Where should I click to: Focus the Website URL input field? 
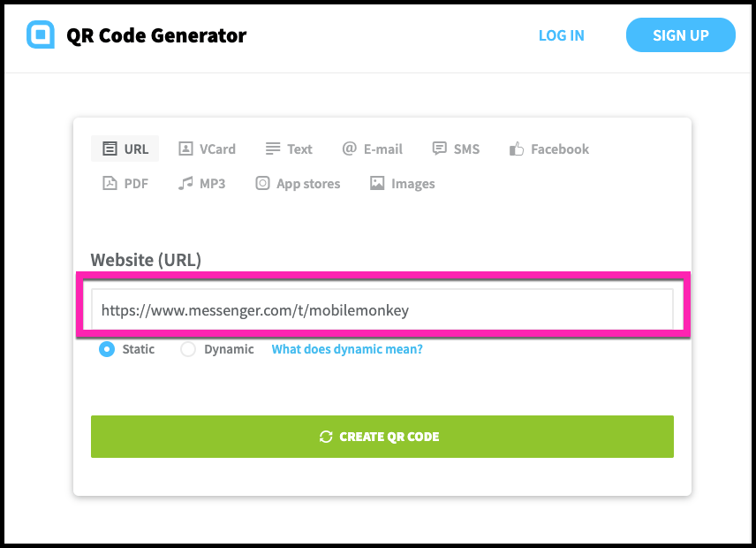click(x=382, y=310)
